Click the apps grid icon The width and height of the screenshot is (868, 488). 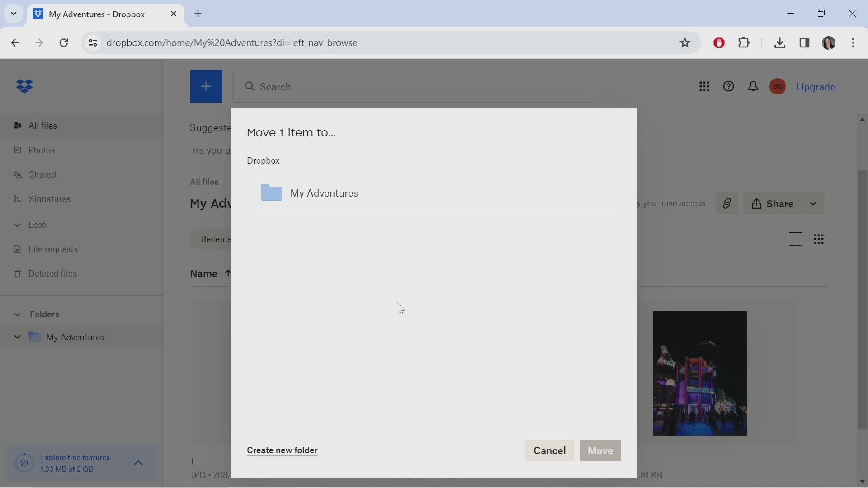[x=704, y=87]
